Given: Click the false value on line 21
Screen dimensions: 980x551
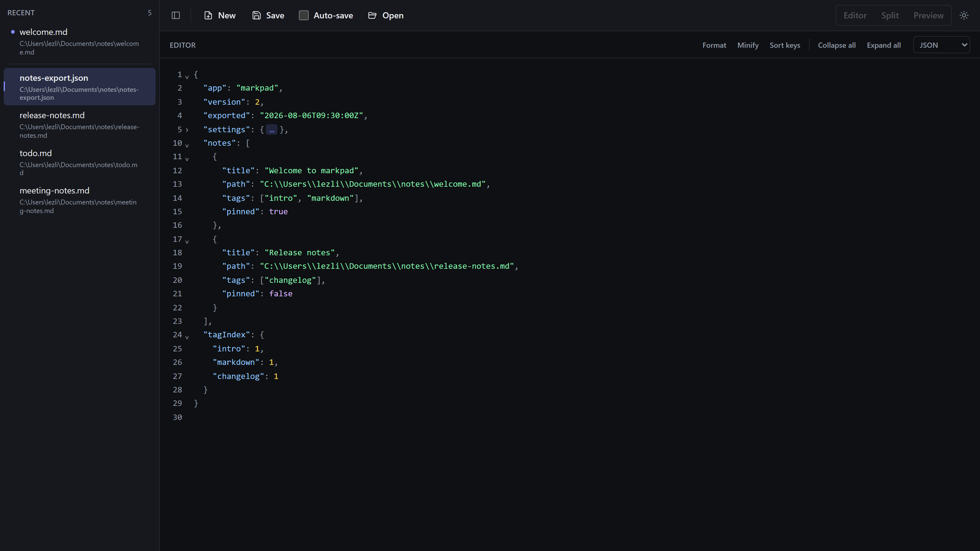Looking at the screenshot, I should [281, 294].
